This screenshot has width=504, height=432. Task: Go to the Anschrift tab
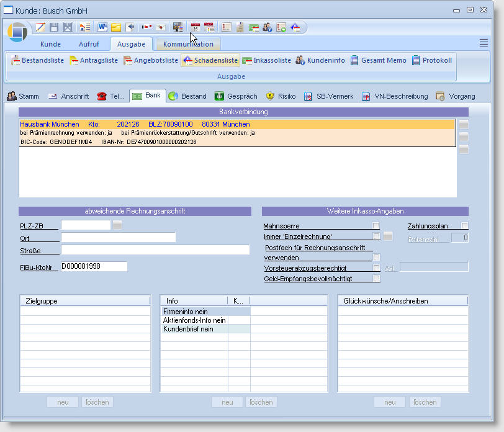pos(69,96)
